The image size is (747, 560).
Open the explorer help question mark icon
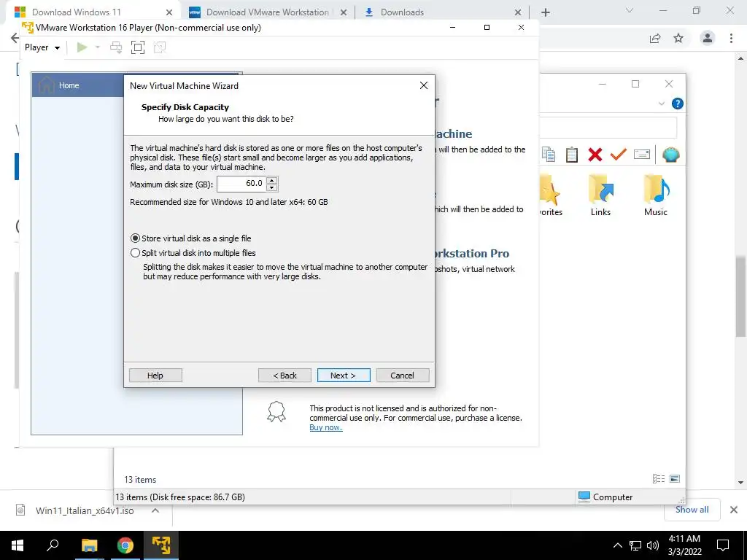tap(678, 104)
